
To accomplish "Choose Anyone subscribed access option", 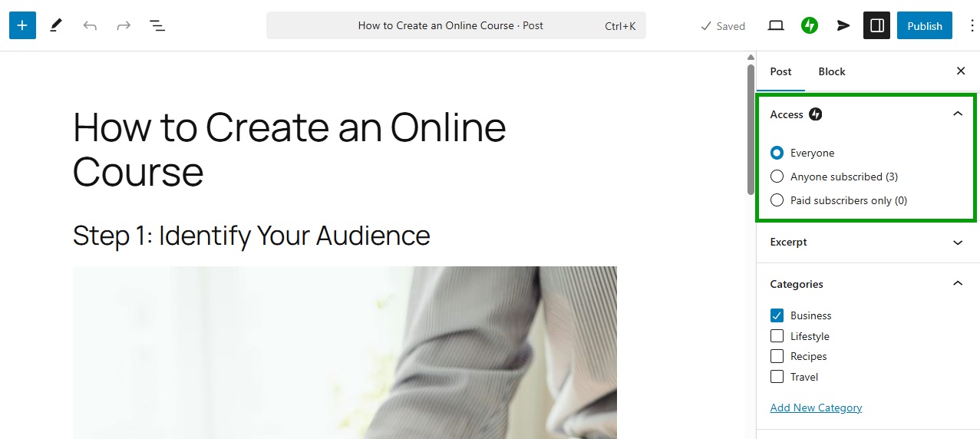I will [x=777, y=177].
